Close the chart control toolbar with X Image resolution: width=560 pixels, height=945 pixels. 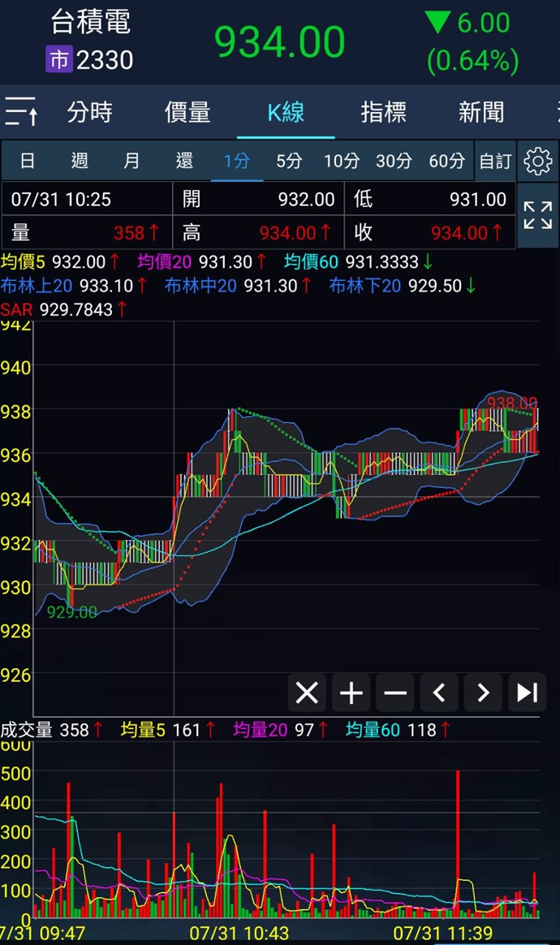[307, 693]
